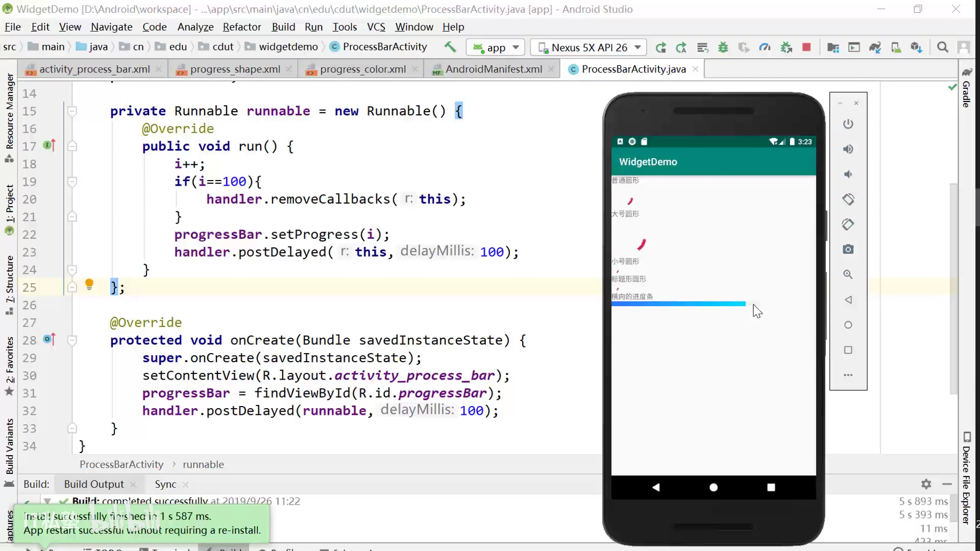
Task: Open the Refactor menu
Action: 241,27
